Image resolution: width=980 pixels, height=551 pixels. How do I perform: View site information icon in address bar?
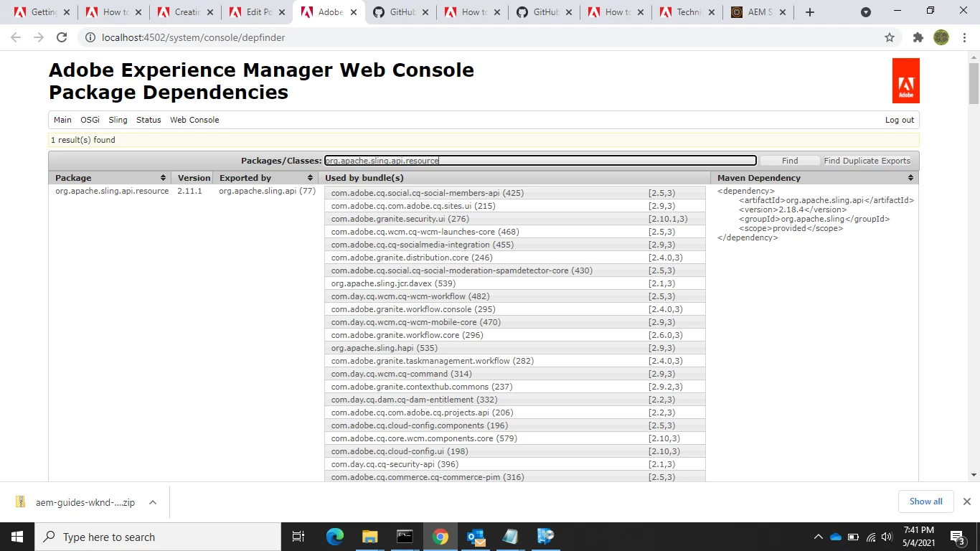point(89,37)
